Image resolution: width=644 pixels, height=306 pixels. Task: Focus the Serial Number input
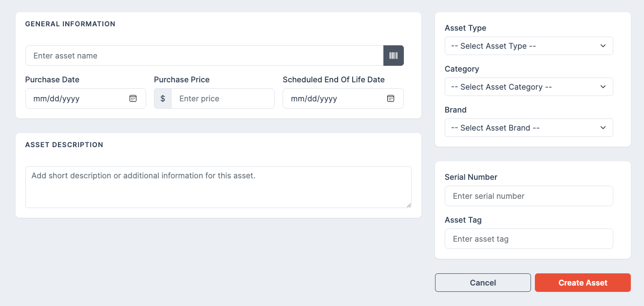pyautogui.click(x=529, y=196)
